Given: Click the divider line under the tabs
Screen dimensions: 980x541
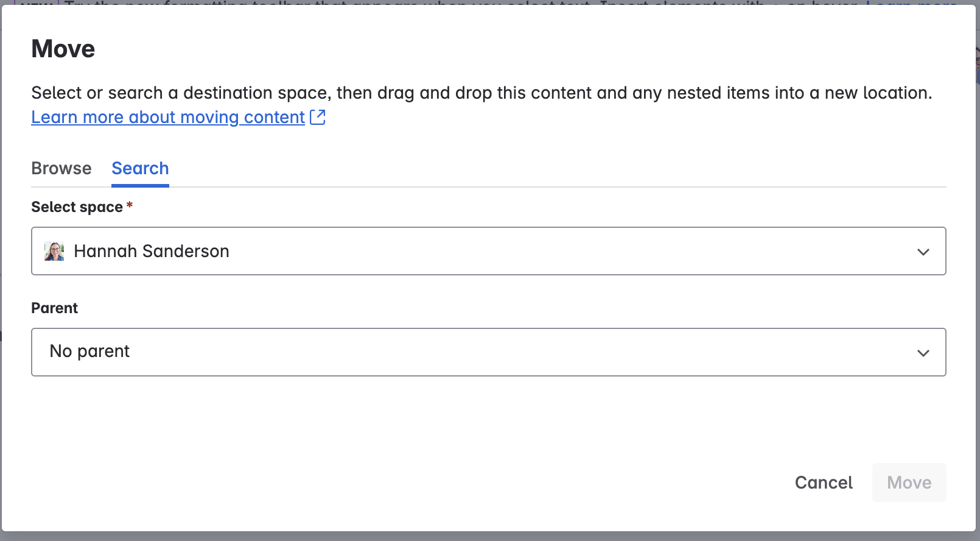Looking at the screenshot, I should [548, 187].
